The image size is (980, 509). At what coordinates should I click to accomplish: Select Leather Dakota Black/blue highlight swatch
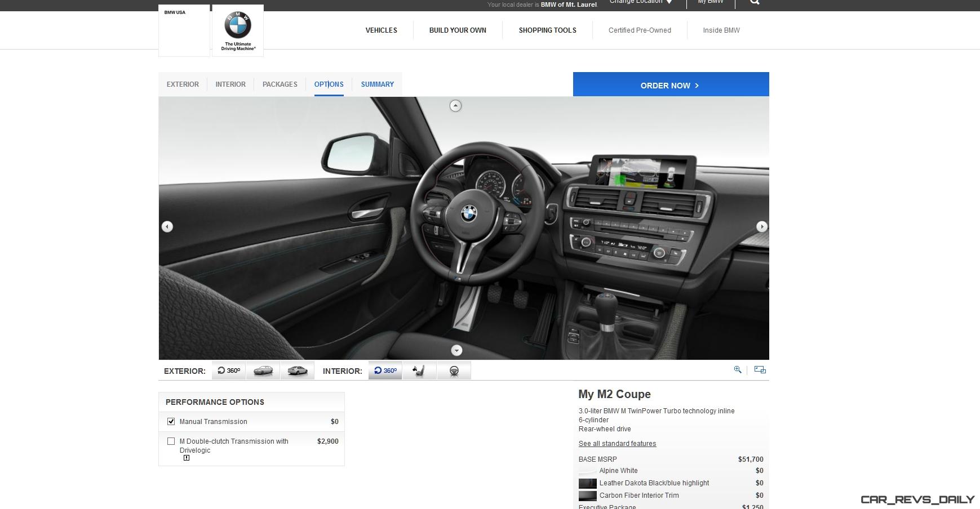coord(587,484)
